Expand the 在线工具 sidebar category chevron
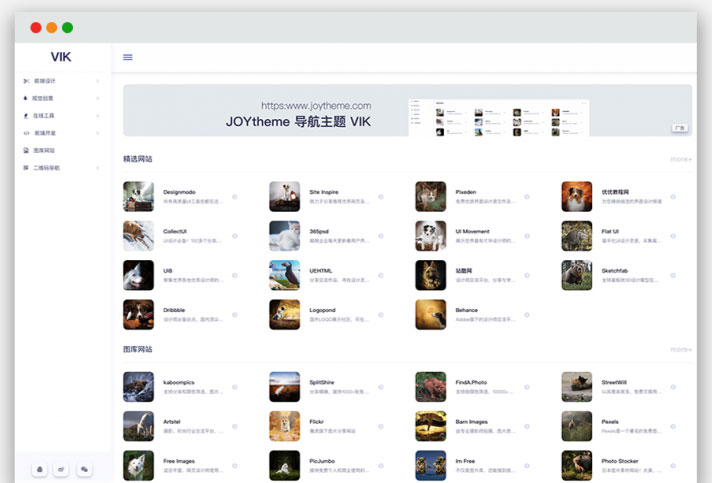The width and height of the screenshot is (712, 483). [x=97, y=116]
